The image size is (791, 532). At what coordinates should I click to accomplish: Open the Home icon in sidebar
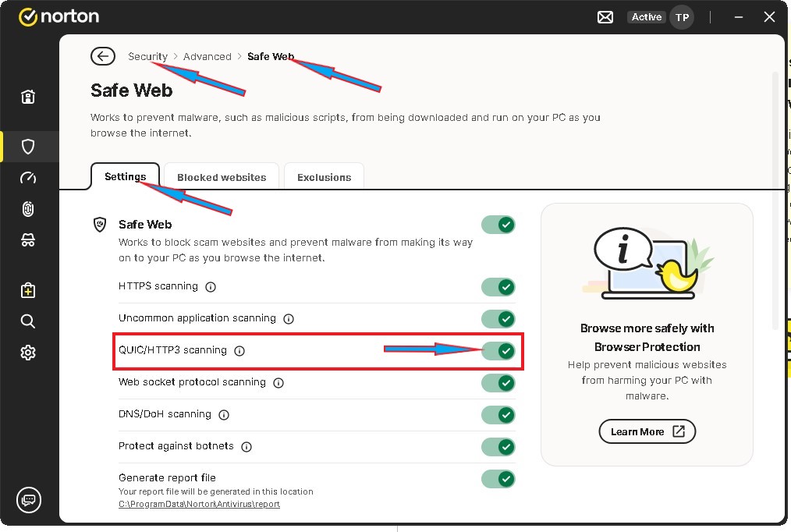point(28,98)
